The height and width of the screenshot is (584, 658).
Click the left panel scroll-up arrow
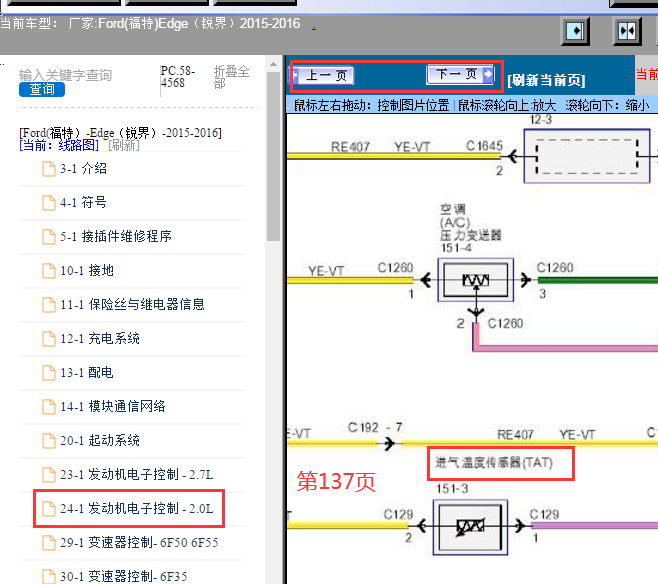(x=273, y=65)
